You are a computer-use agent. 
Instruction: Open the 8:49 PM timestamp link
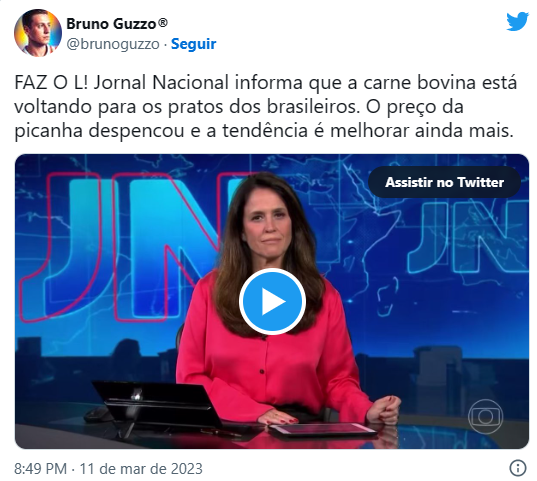(x=40, y=469)
